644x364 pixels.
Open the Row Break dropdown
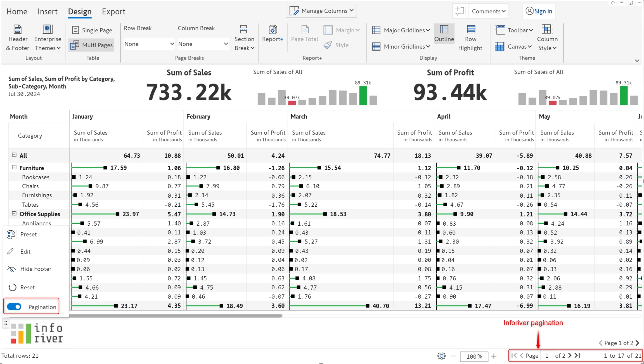pos(149,44)
